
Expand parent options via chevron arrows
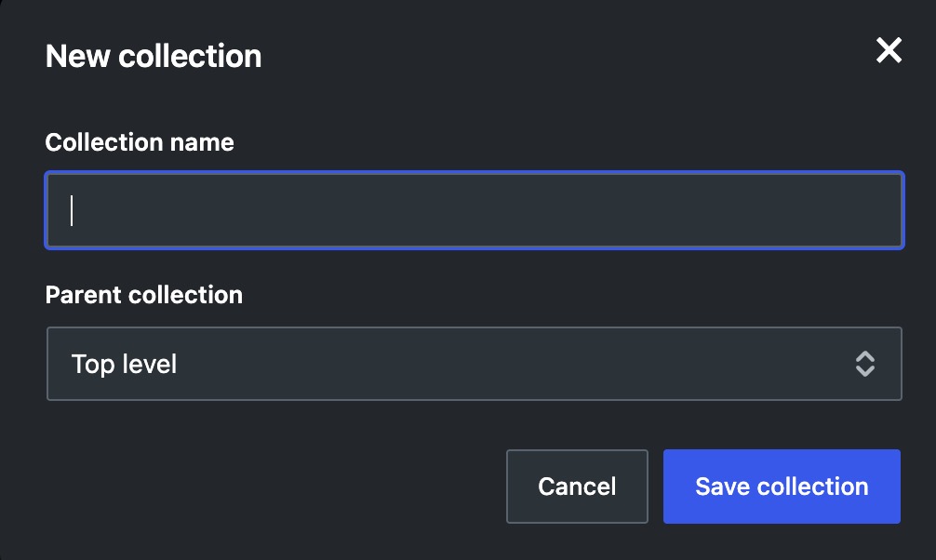pos(865,364)
